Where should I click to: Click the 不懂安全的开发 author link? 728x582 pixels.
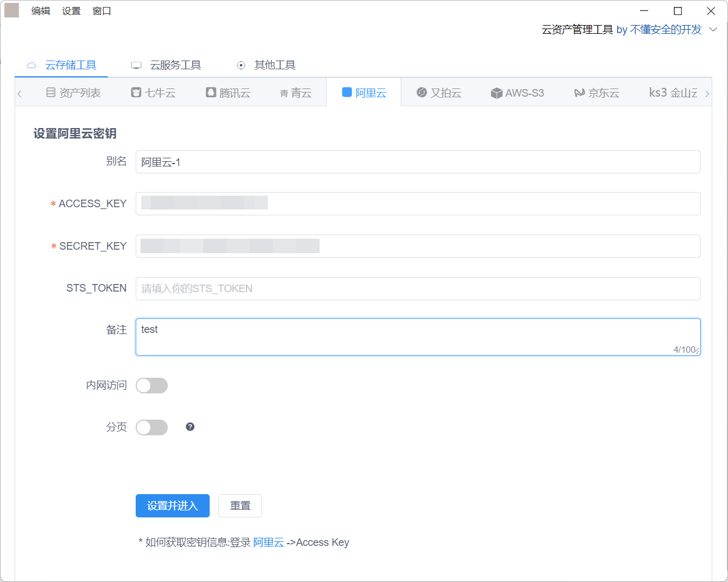click(666, 30)
